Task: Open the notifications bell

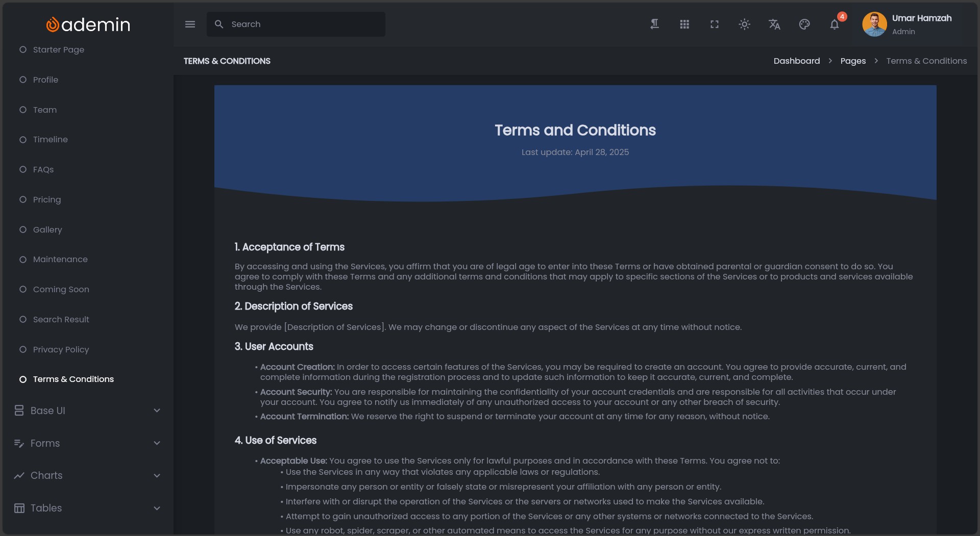Action: pos(835,24)
